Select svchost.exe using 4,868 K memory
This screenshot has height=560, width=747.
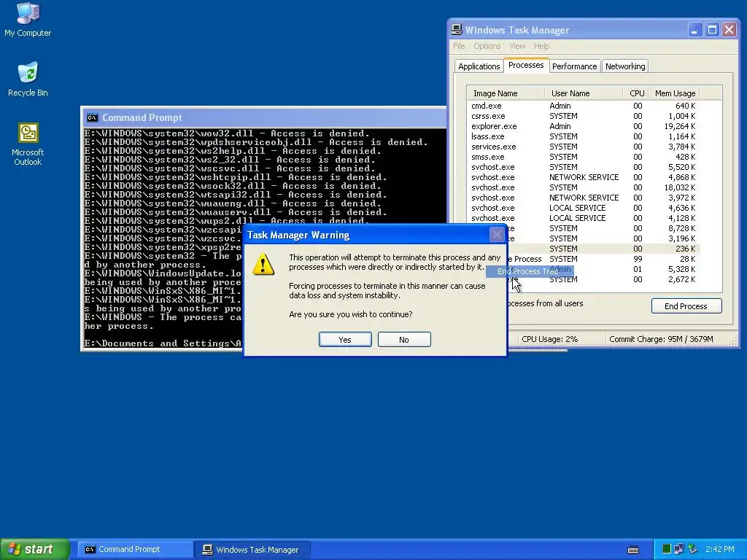(x=583, y=177)
